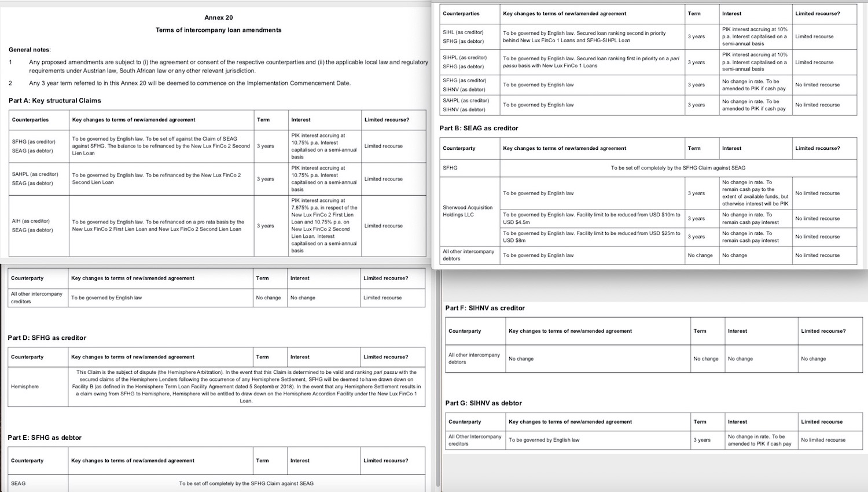Click the "Part B: SEAG as creditor" heading

(479, 128)
